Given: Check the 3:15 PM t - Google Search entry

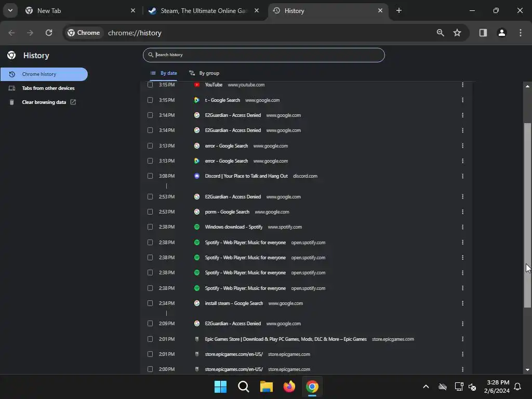Looking at the screenshot, I should 150,100.
